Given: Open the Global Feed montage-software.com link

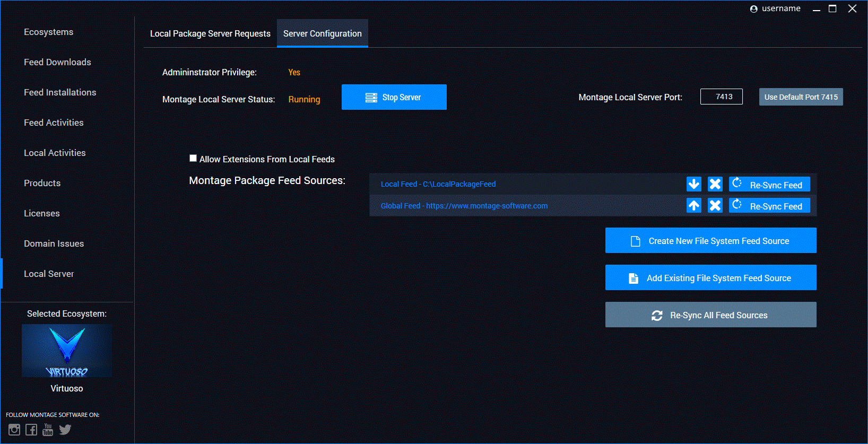Looking at the screenshot, I should 464,206.
